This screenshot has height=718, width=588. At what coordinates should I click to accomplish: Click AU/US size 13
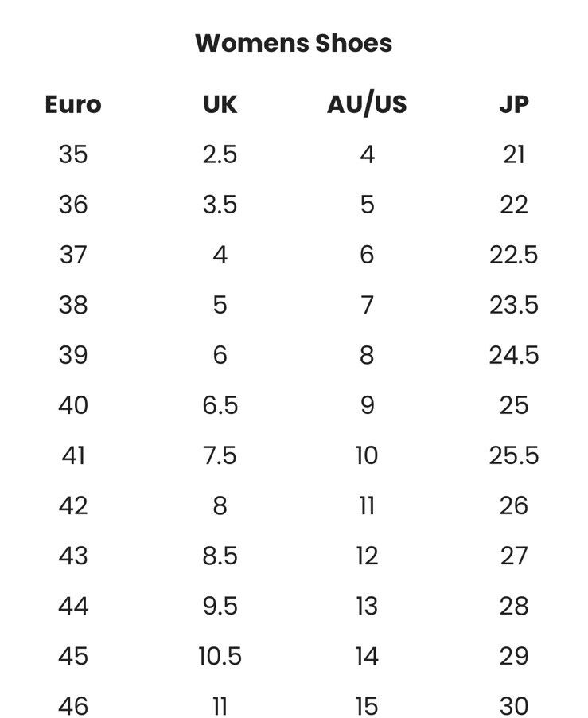(x=367, y=606)
